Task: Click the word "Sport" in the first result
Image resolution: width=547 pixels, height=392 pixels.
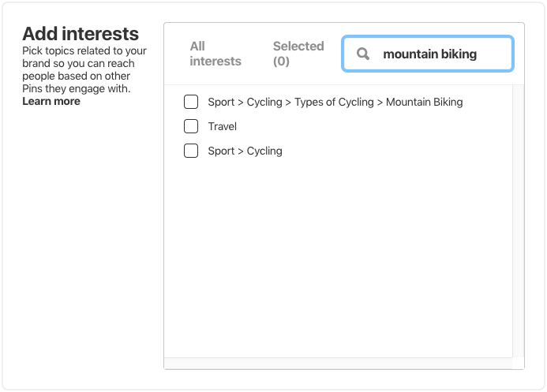Action: point(221,102)
